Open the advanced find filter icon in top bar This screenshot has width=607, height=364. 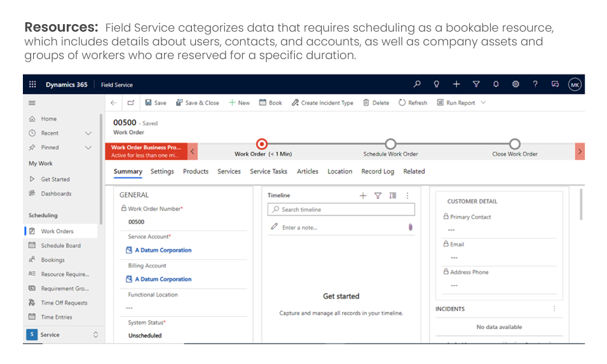click(476, 84)
